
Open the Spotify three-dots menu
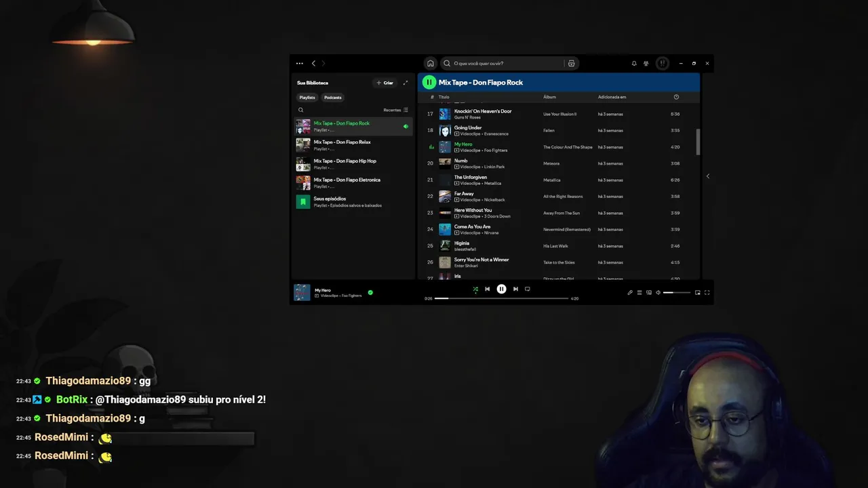300,63
